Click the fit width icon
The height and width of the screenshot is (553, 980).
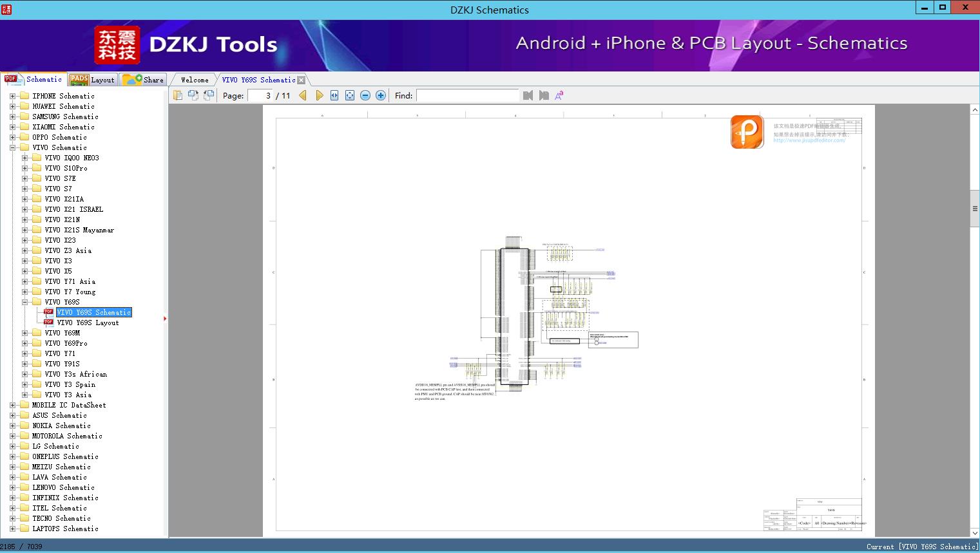tap(334, 95)
